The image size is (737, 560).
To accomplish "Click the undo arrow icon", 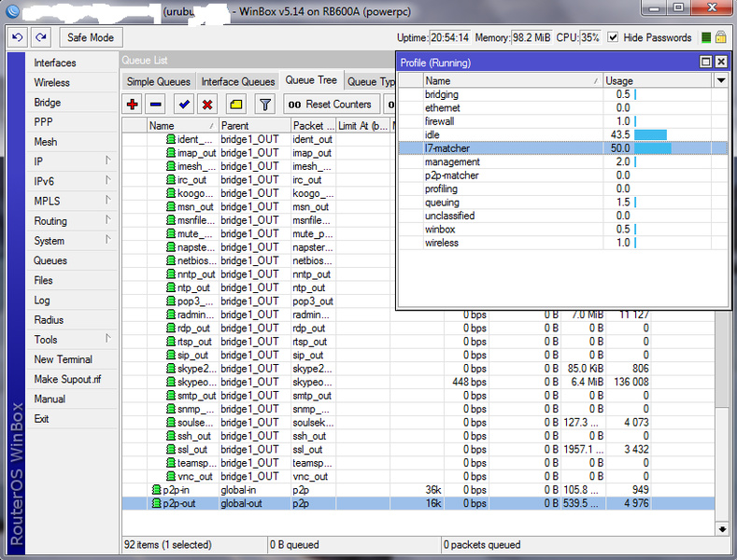I will pyautogui.click(x=18, y=37).
